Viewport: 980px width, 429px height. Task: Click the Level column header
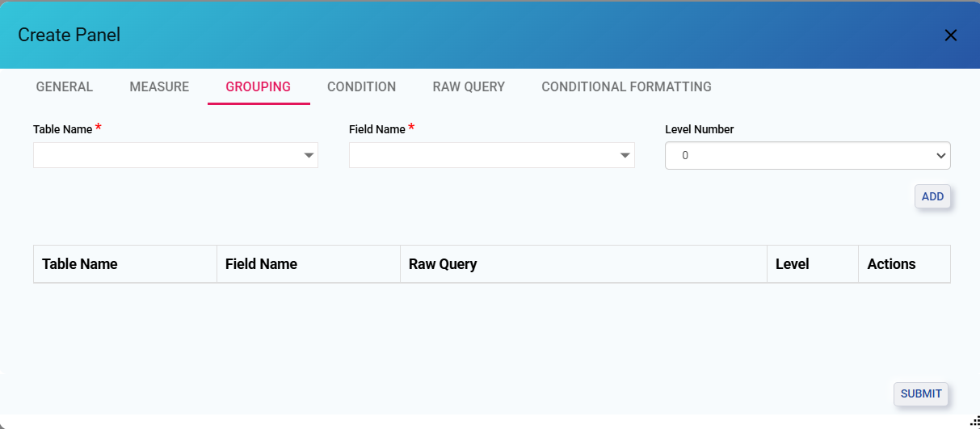pos(813,264)
